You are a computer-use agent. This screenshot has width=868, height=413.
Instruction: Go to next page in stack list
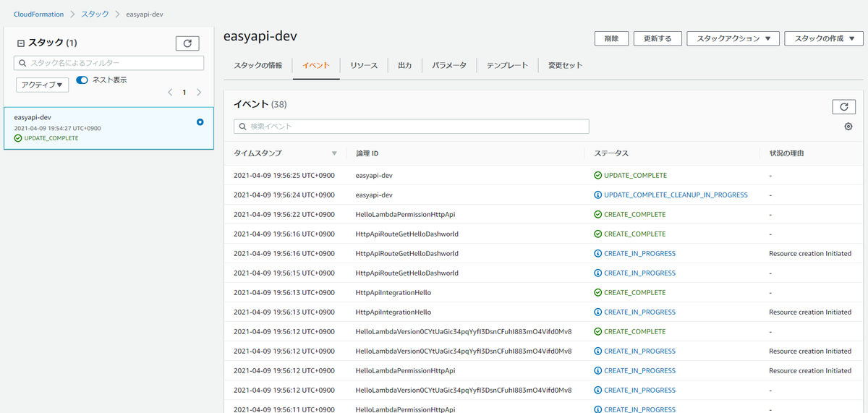click(199, 93)
